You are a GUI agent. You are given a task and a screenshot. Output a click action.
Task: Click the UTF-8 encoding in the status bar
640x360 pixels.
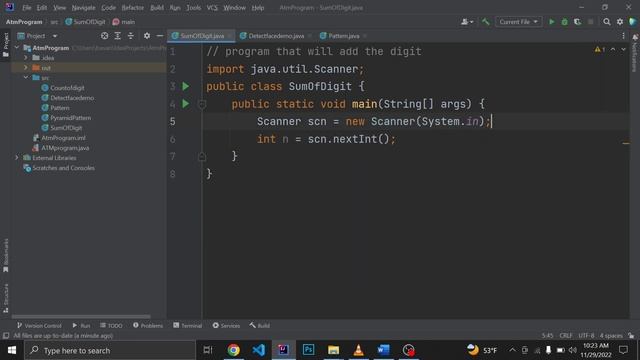coord(586,336)
